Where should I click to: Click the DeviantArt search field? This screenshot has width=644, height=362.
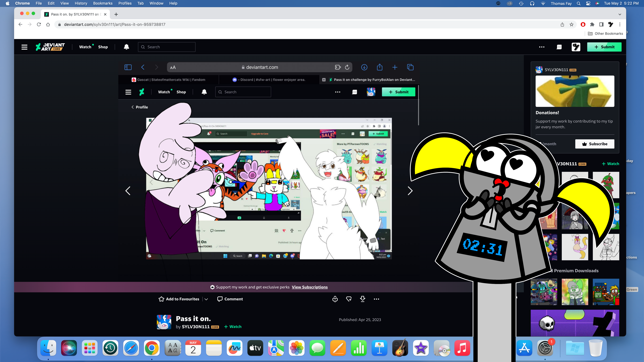(x=166, y=47)
